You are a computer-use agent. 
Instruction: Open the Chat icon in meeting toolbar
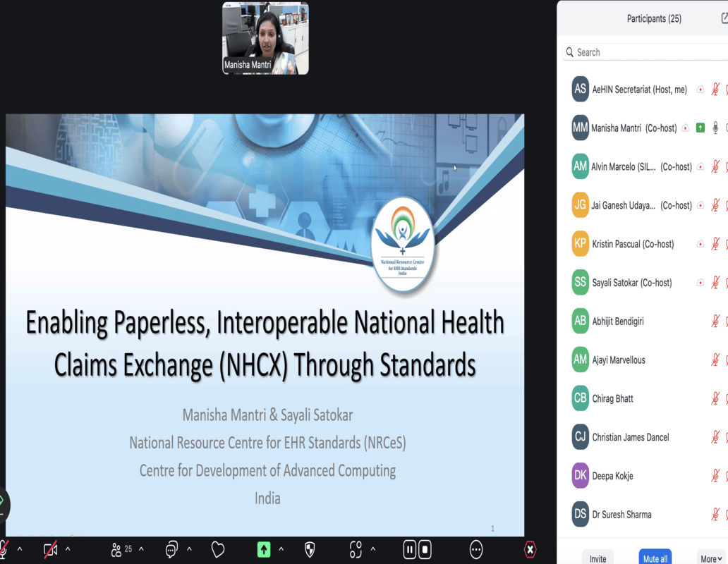[x=171, y=549]
